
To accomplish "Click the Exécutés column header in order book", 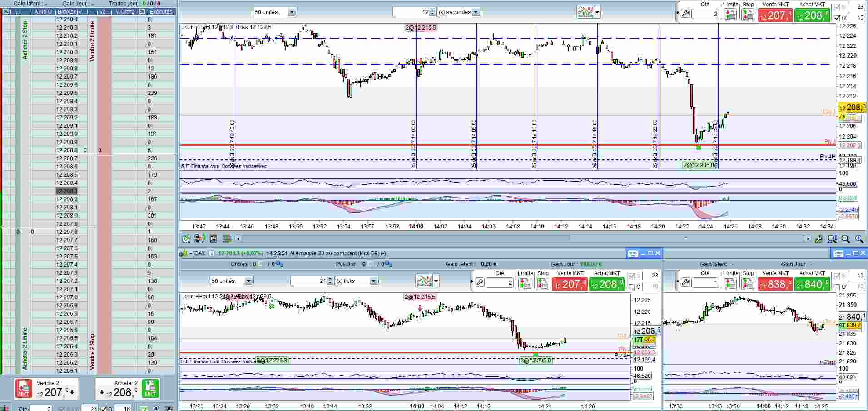I will 161,11.
